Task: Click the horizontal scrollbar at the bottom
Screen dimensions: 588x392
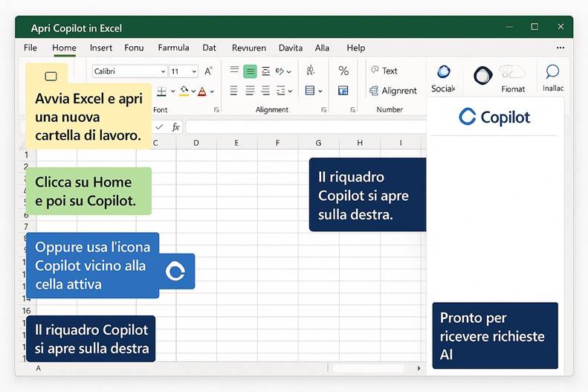Action: [x=369, y=368]
